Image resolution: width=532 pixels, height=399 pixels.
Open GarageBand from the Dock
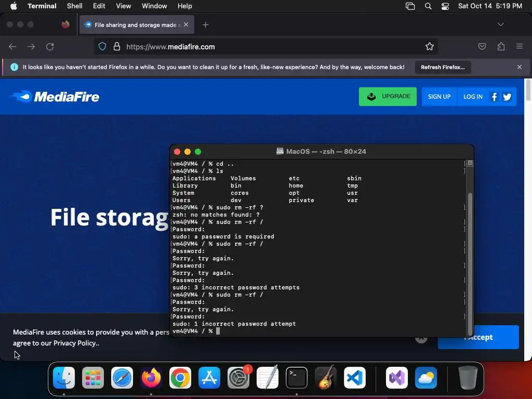326,378
